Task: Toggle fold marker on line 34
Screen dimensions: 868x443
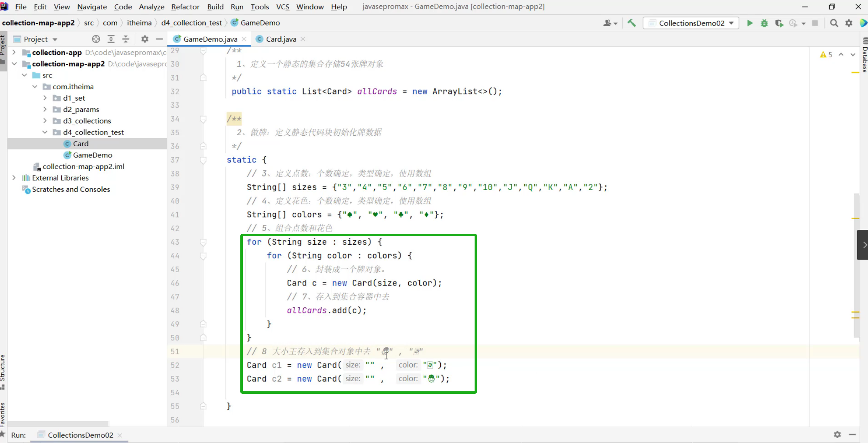Action: point(203,119)
